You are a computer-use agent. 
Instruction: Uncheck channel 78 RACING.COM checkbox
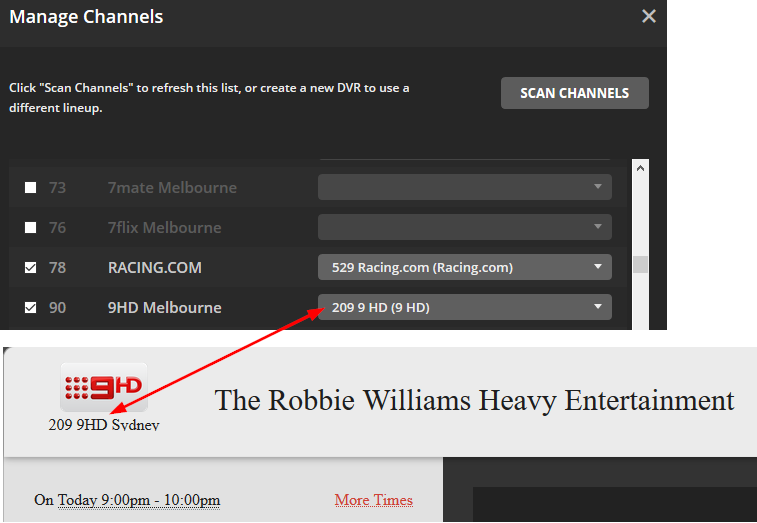(x=30, y=268)
